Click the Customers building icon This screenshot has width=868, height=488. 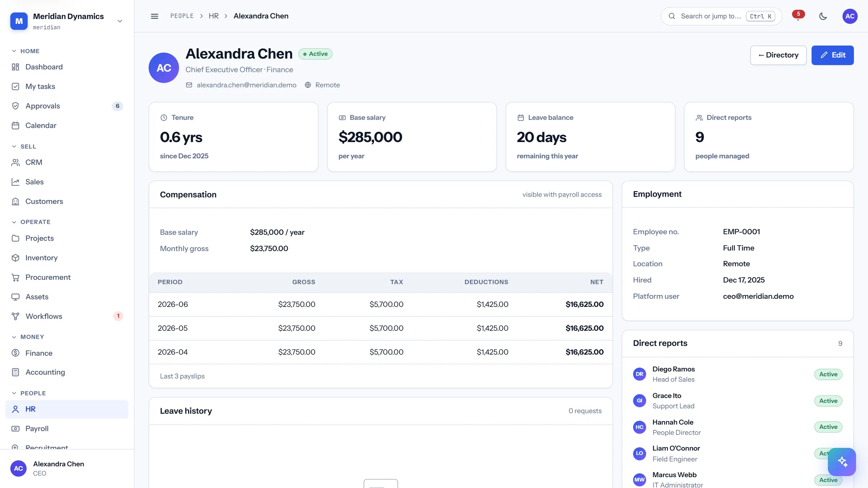[15, 201]
